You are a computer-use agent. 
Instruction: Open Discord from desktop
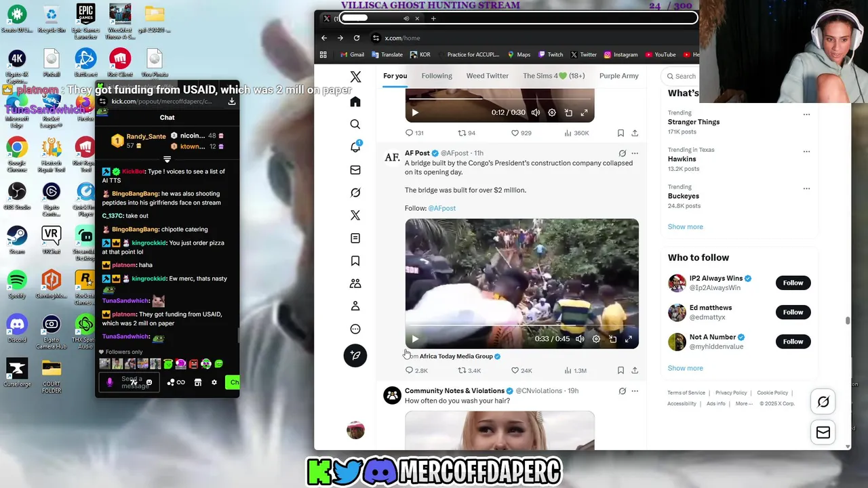pyautogui.click(x=17, y=328)
